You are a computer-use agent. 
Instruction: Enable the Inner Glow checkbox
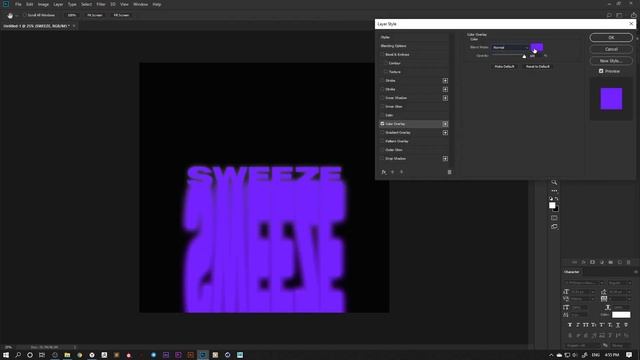(382, 107)
